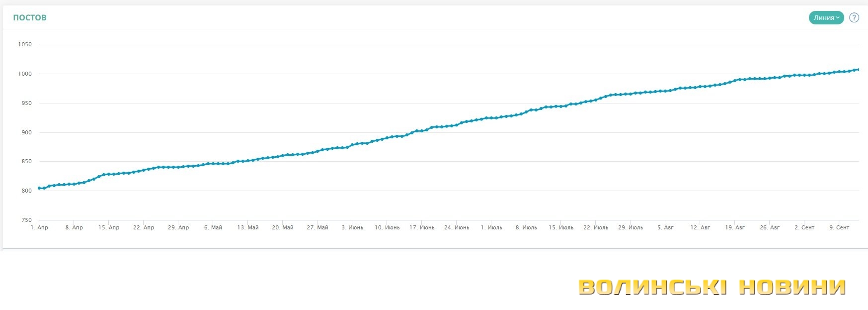Select the first data point on the line
The image size is (868, 310).
coord(39,188)
